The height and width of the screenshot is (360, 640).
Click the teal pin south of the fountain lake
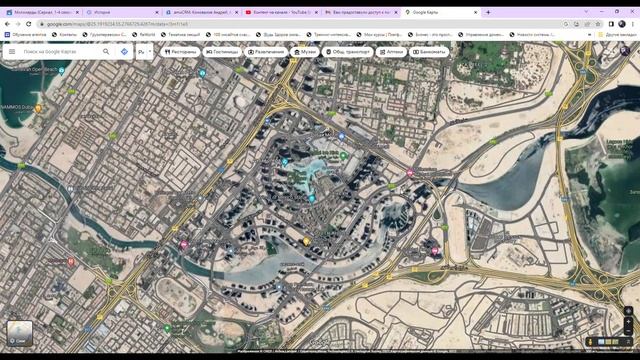click(x=312, y=198)
